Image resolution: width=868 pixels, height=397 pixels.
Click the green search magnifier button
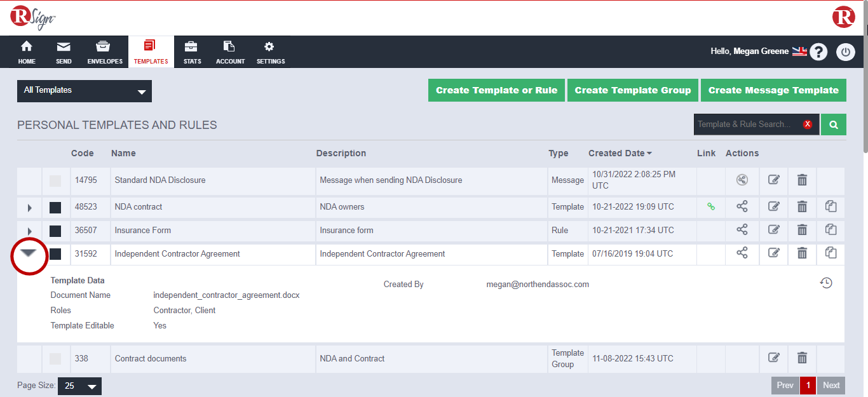point(834,124)
